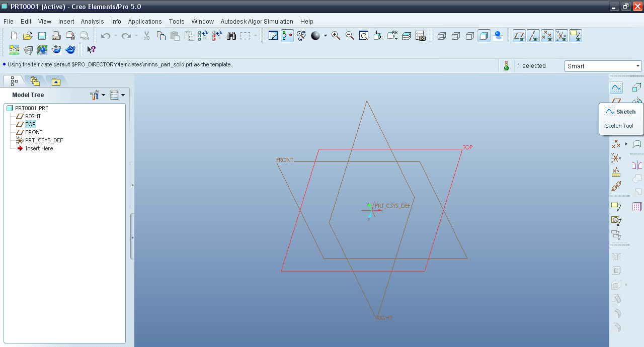Toggle datum axes display
The width and height of the screenshot is (644, 347).
[x=533, y=36]
